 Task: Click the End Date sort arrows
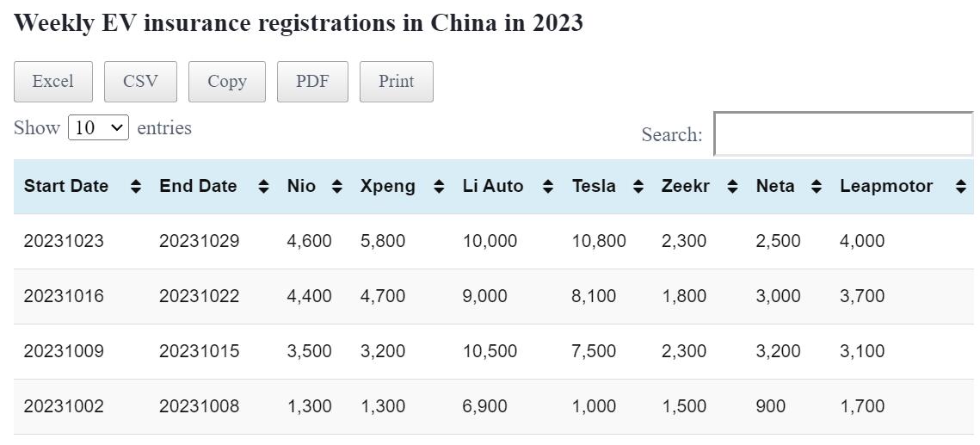coord(263,186)
